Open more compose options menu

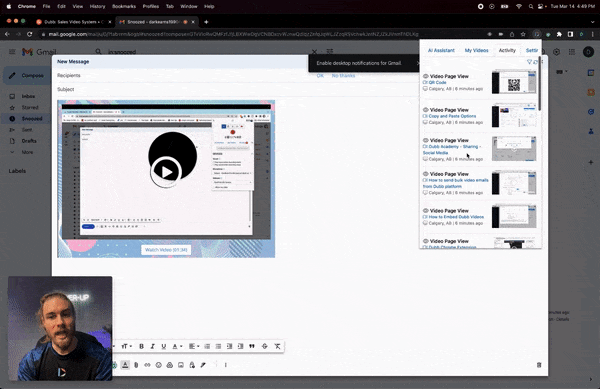click(x=226, y=365)
